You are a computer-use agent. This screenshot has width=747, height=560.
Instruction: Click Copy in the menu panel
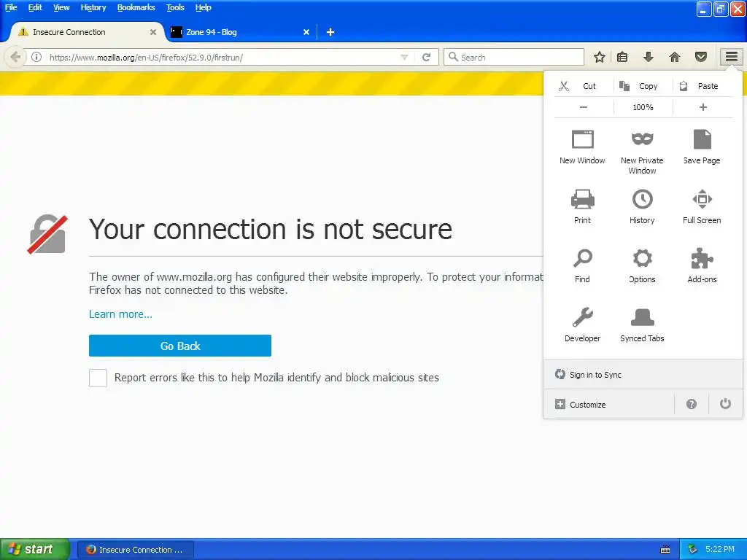tap(643, 86)
